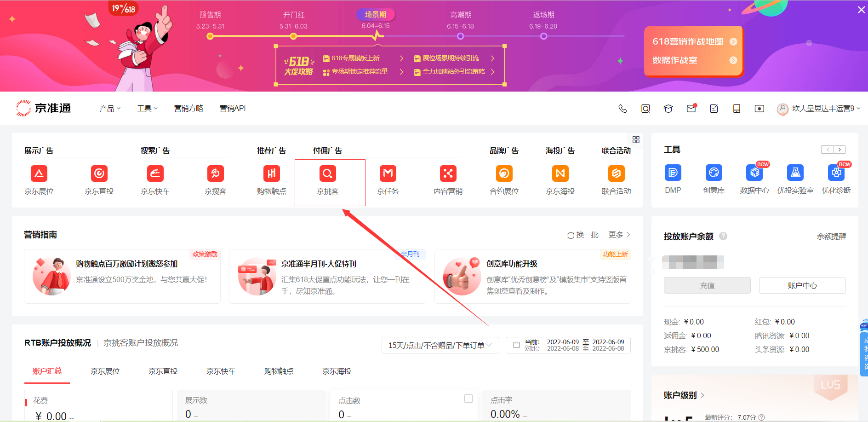The image size is (868, 422).
Task: Select the 返场期 timeline marker
Action: [x=544, y=36]
